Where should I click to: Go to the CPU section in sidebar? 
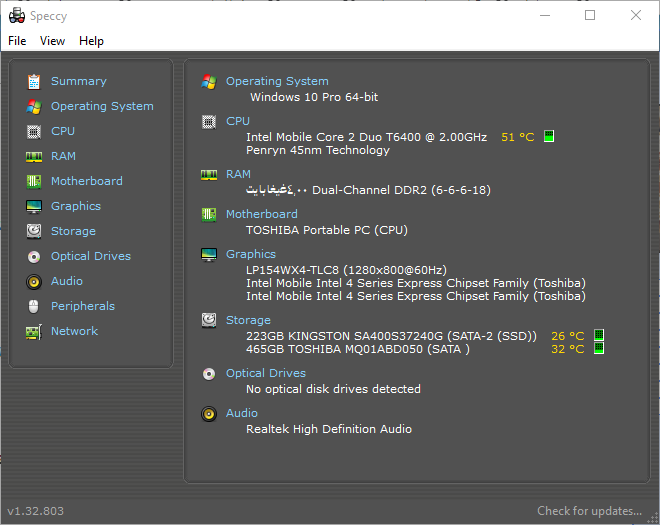pos(63,131)
